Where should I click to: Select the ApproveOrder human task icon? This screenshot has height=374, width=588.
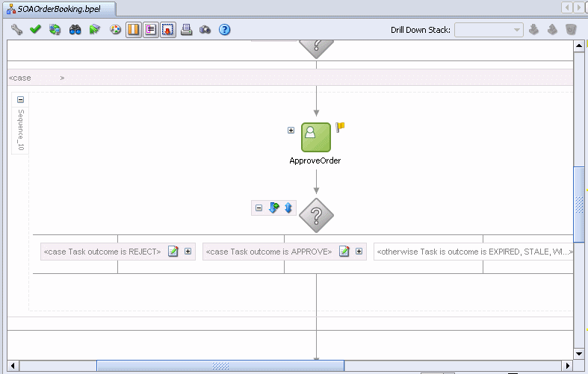pyautogui.click(x=316, y=137)
